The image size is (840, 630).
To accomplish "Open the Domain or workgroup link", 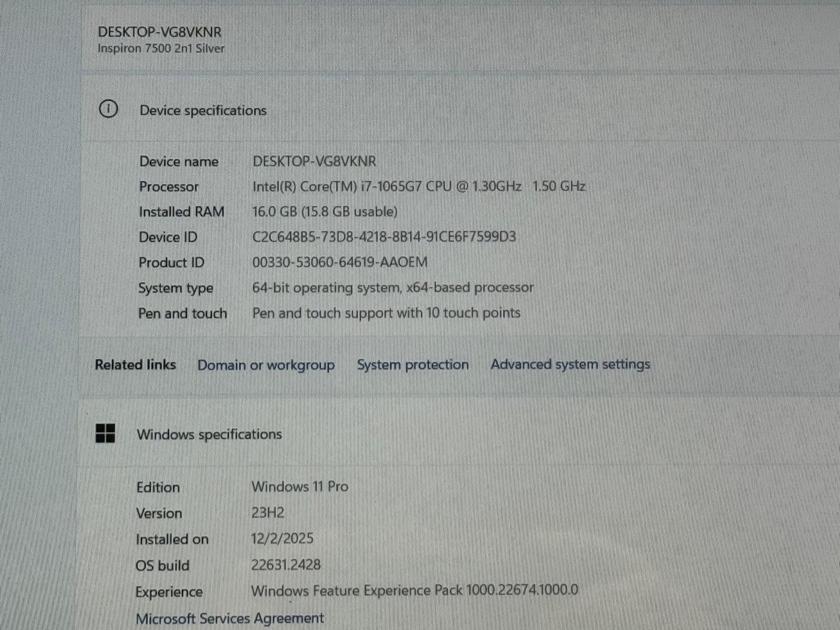I will 266,365.
